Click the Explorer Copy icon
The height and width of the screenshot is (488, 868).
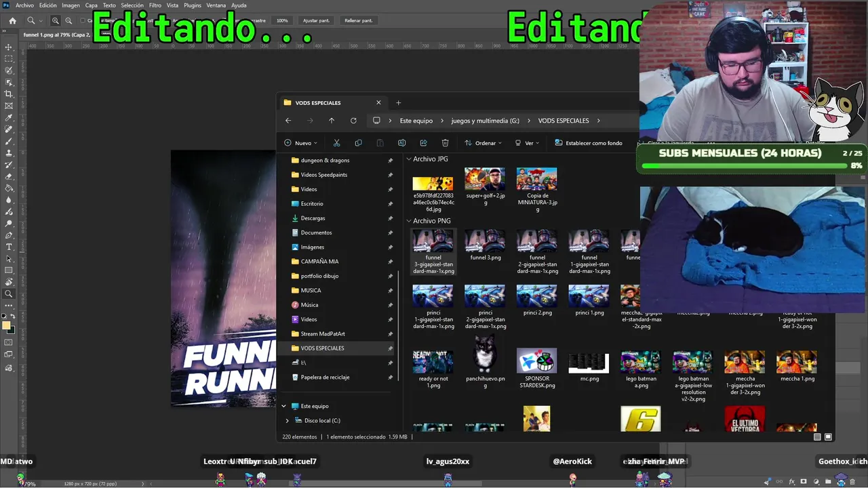(x=358, y=143)
